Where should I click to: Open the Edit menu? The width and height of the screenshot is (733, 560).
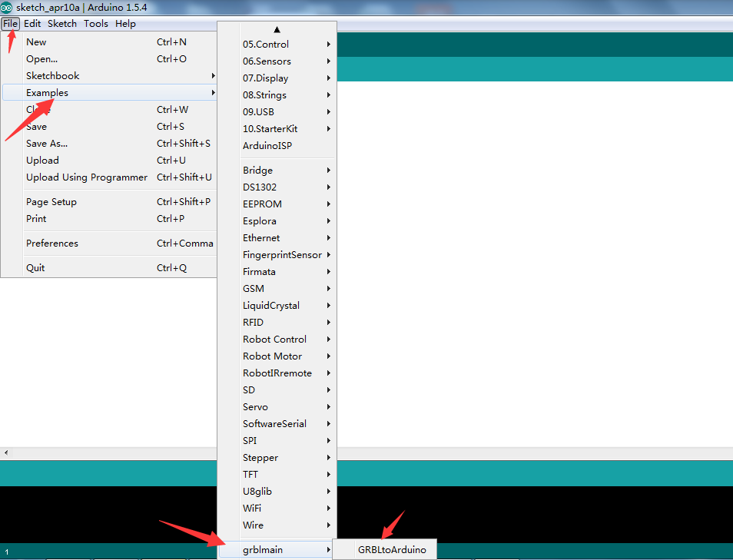tap(32, 23)
